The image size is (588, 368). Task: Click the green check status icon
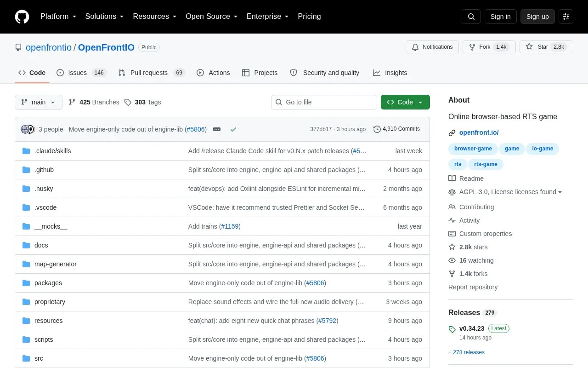(x=233, y=129)
